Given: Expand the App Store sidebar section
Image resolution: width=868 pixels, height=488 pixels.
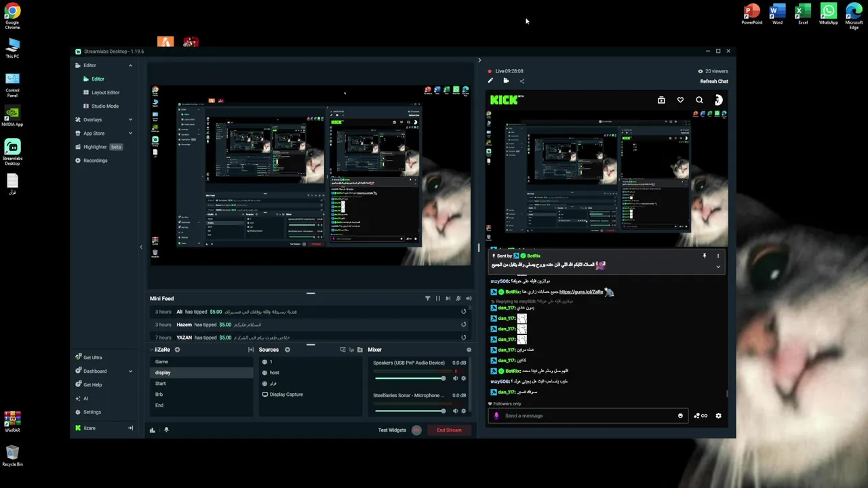Looking at the screenshot, I should click(x=130, y=133).
